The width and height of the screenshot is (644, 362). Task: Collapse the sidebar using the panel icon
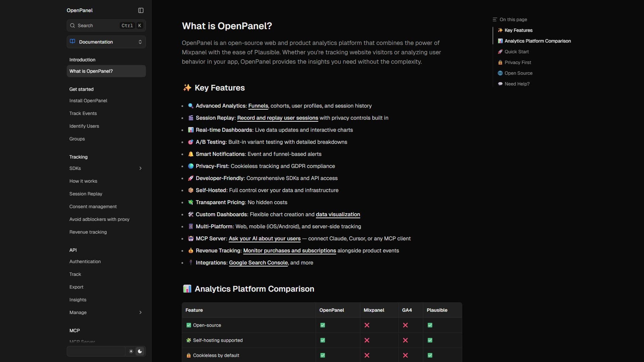pyautogui.click(x=141, y=10)
